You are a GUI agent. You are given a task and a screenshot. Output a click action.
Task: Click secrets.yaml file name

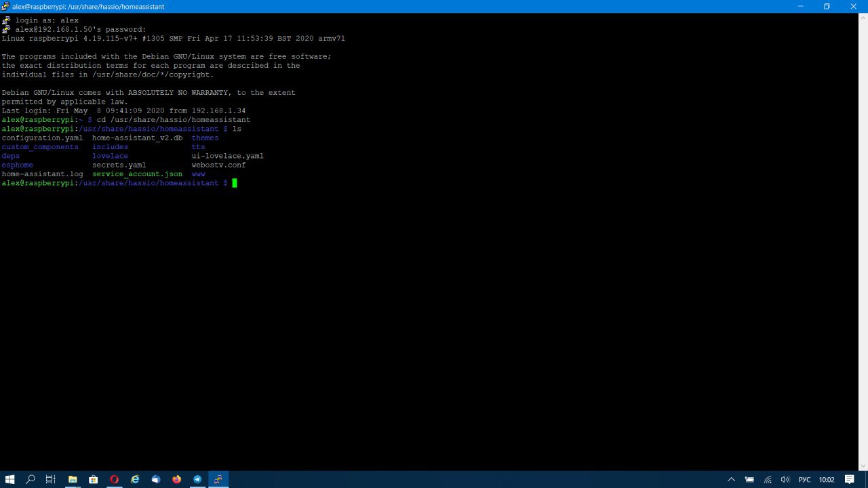coord(119,165)
